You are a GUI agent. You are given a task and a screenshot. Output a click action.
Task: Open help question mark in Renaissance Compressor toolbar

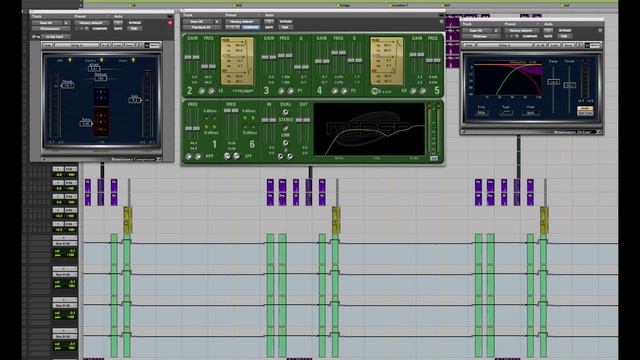pos(139,45)
